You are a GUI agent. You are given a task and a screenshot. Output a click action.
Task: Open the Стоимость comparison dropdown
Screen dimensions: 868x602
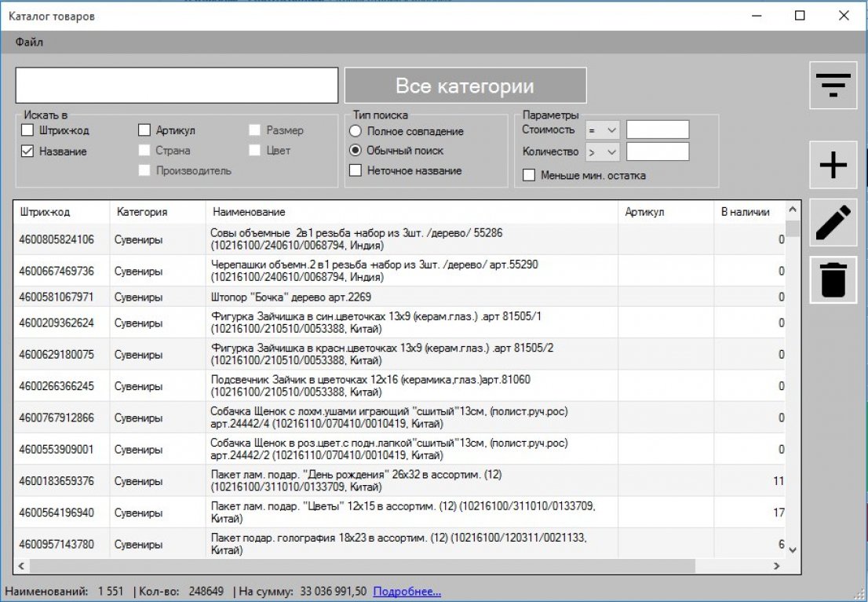click(x=603, y=130)
